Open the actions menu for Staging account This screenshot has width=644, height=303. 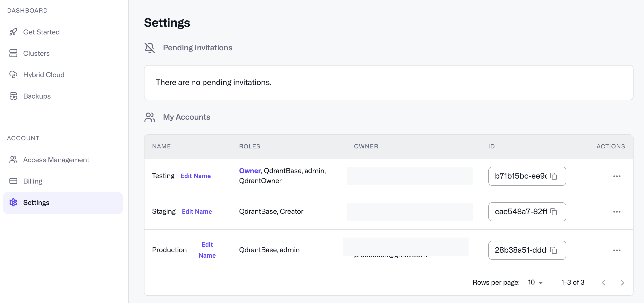pos(617,212)
